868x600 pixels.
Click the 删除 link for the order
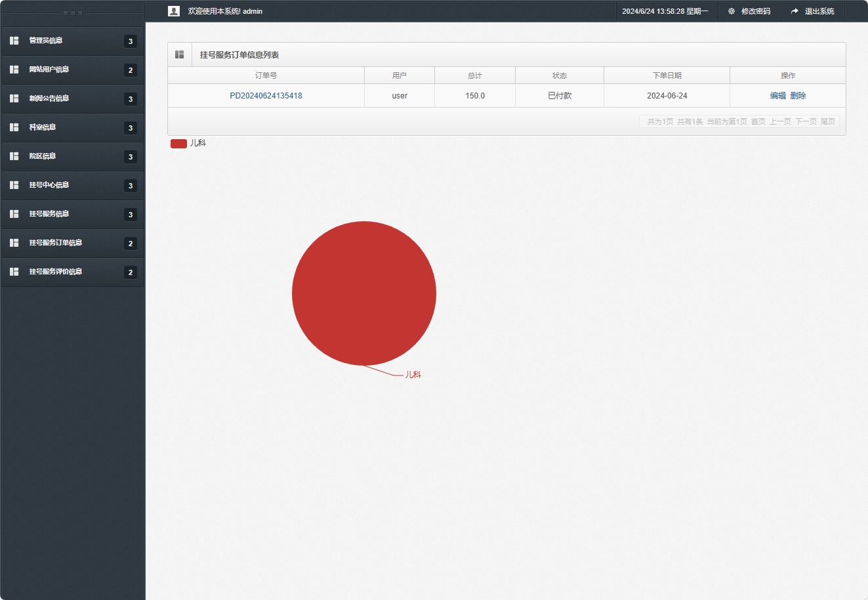tap(798, 96)
